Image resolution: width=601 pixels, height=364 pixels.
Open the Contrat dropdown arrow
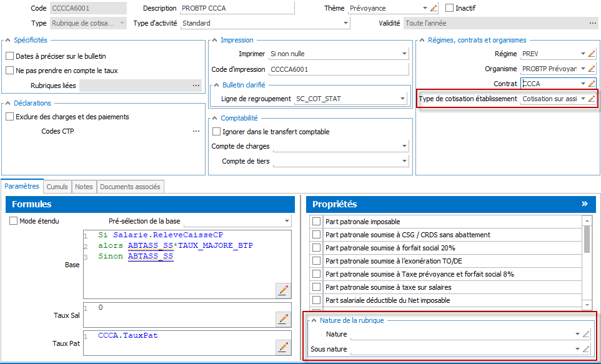tap(583, 84)
